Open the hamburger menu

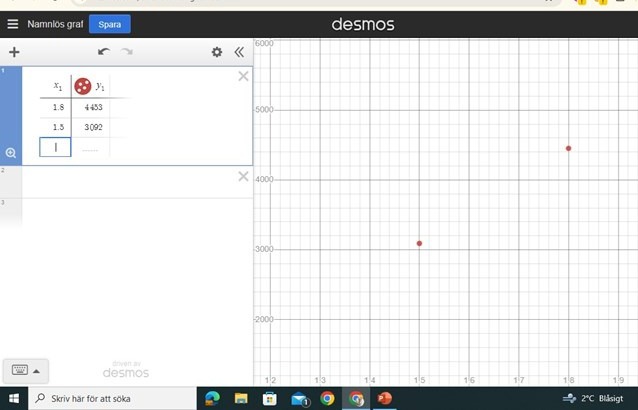click(x=12, y=24)
